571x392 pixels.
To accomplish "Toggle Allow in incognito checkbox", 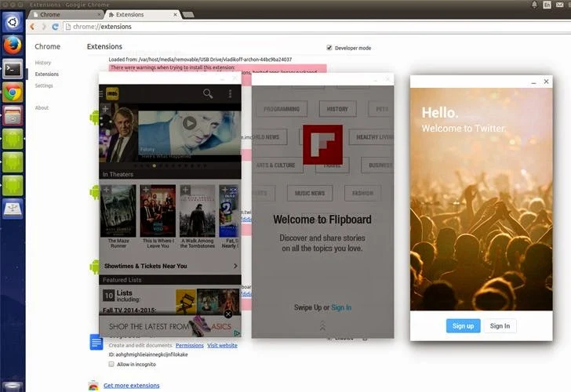I will tap(111, 364).
